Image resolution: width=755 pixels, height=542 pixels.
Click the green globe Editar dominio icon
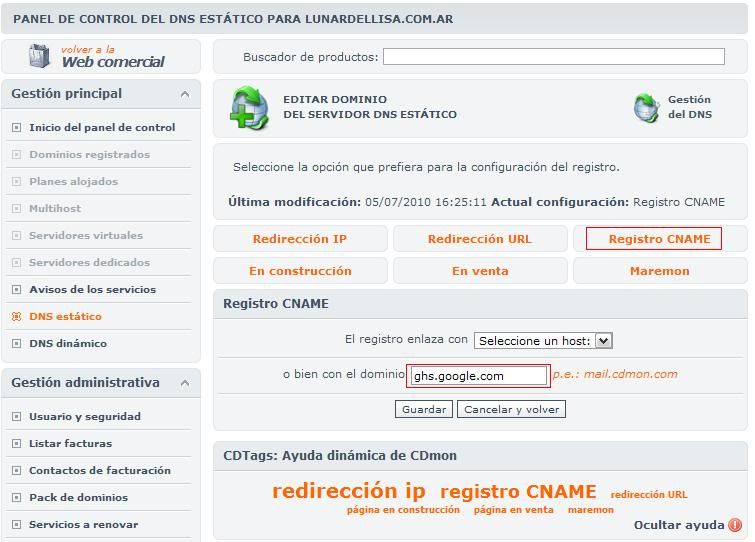pos(249,108)
